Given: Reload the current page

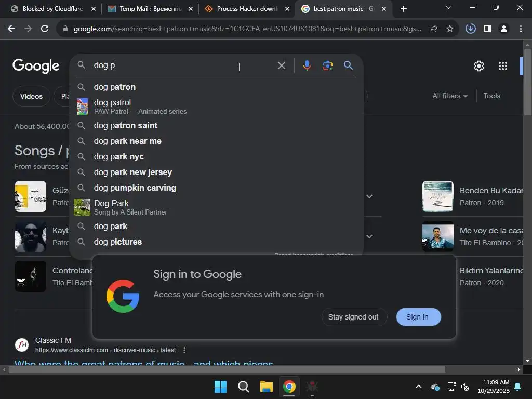Looking at the screenshot, I should pyautogui.click(x=45, y=29).
